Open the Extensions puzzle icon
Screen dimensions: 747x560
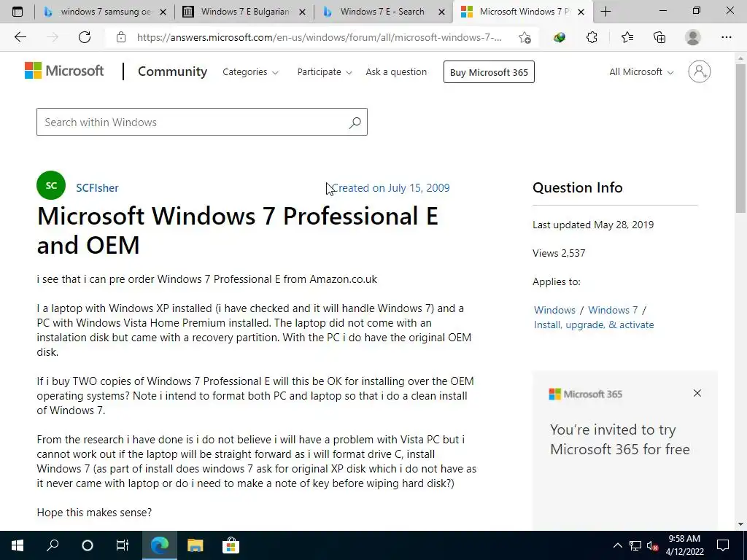coord(592,37)
